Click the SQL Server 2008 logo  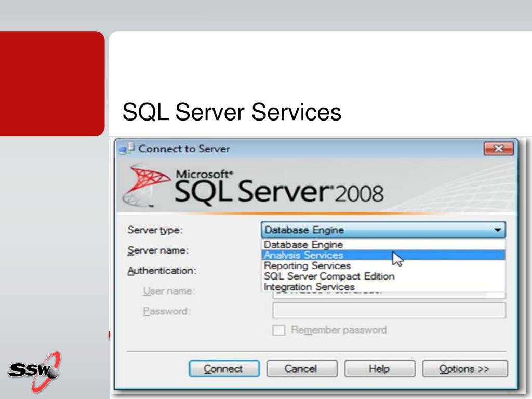253,186
